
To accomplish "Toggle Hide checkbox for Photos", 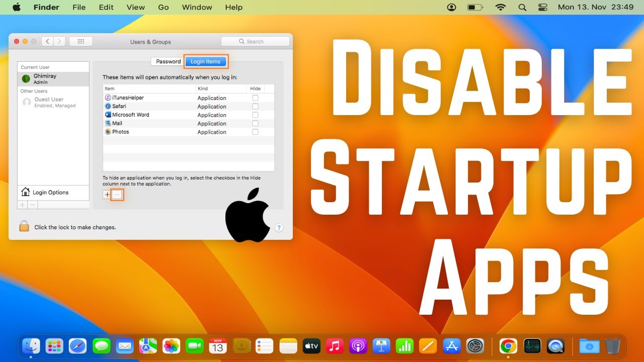I will click(x=255, y=132).
